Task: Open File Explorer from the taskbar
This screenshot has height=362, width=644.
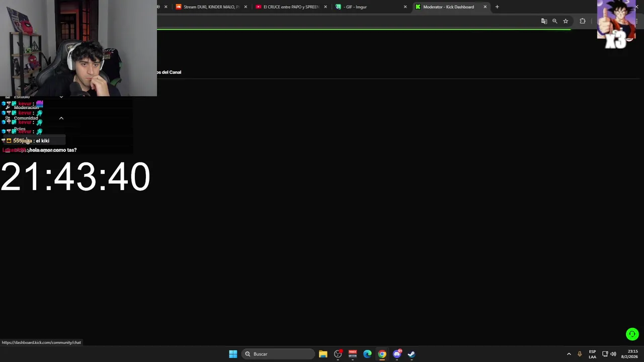Action: pyautogui.click(x=323, y=354)
